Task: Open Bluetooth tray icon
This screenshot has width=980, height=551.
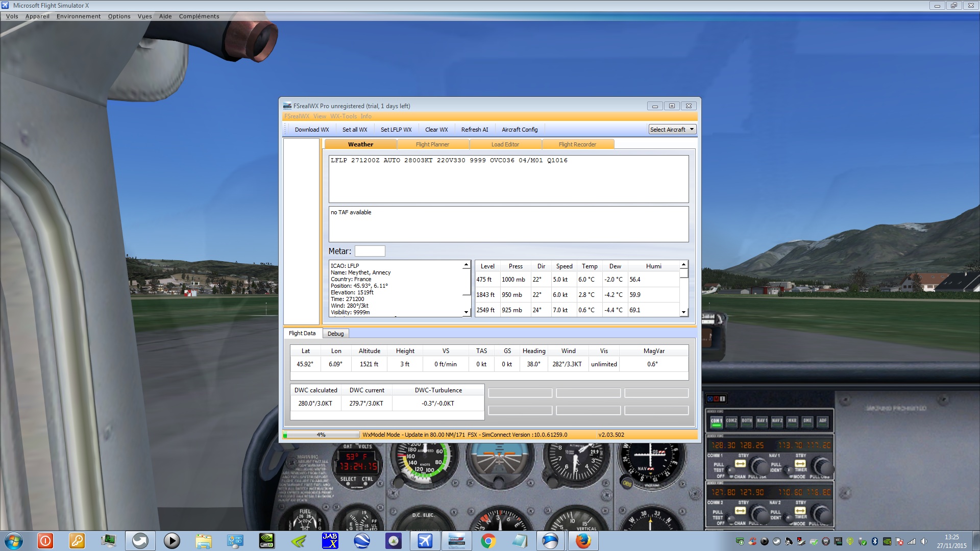Action: coord(874,541)
